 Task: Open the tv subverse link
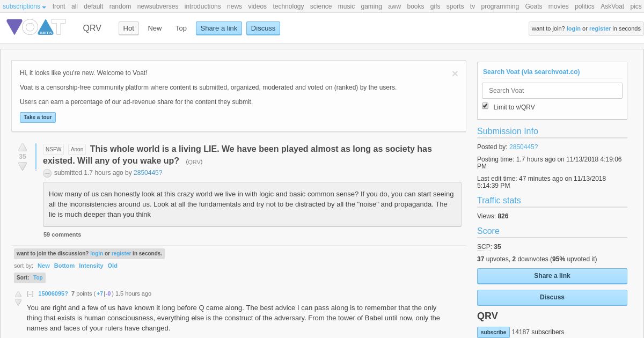[x=472, y=6]
